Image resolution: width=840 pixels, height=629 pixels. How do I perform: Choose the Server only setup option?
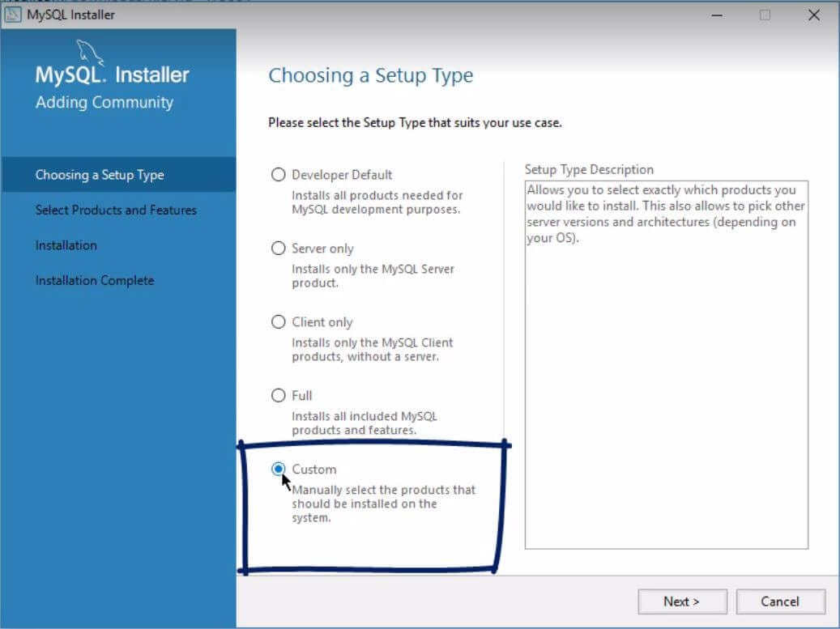pyautogui.click(x=278, y=249)
